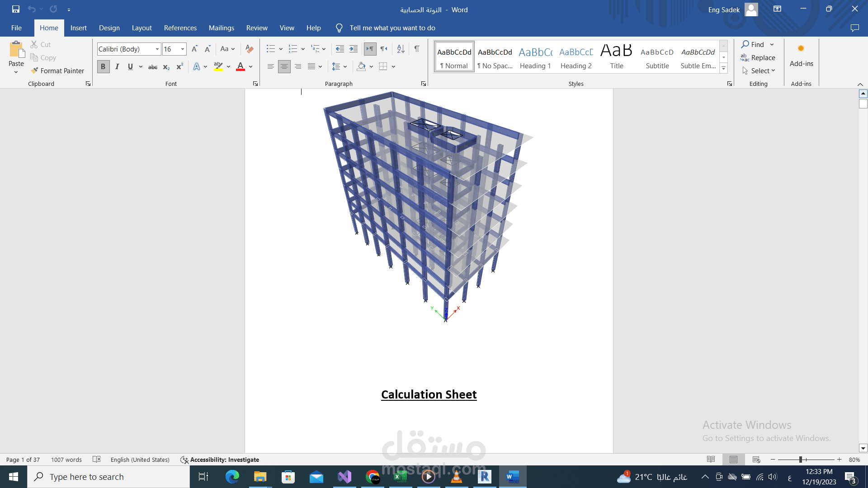
Task: Click the Superscript icon
Action: tap(179, 67)
